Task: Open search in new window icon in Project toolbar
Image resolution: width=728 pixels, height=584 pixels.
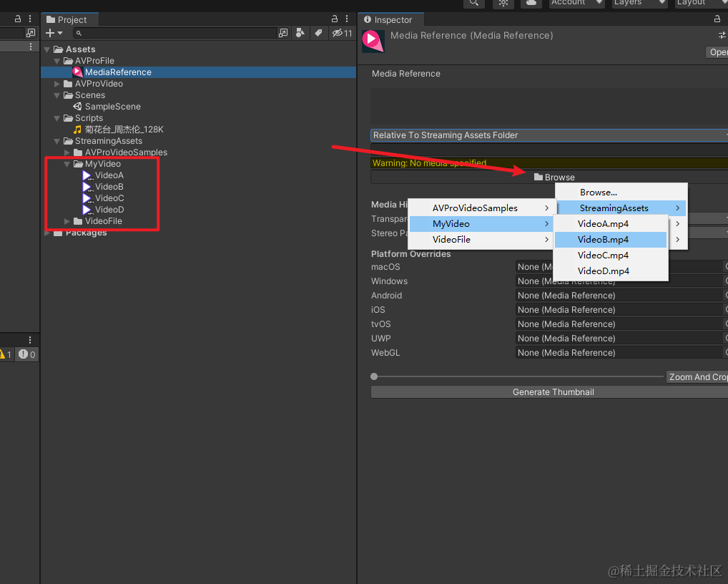Action: coord(283,33)
